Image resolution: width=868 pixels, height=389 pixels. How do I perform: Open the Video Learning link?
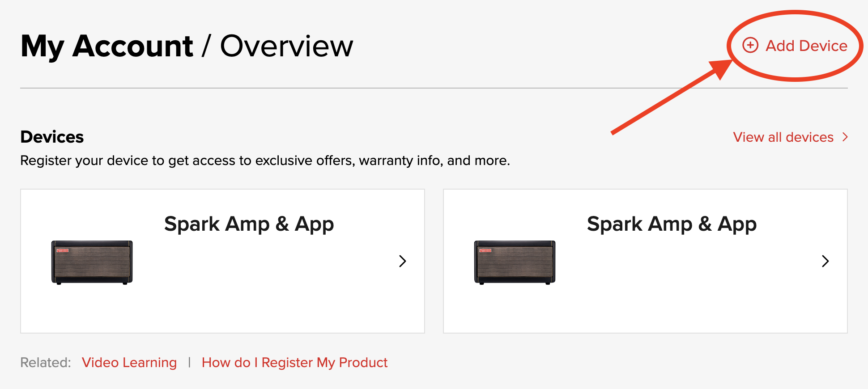click(129, 362)
